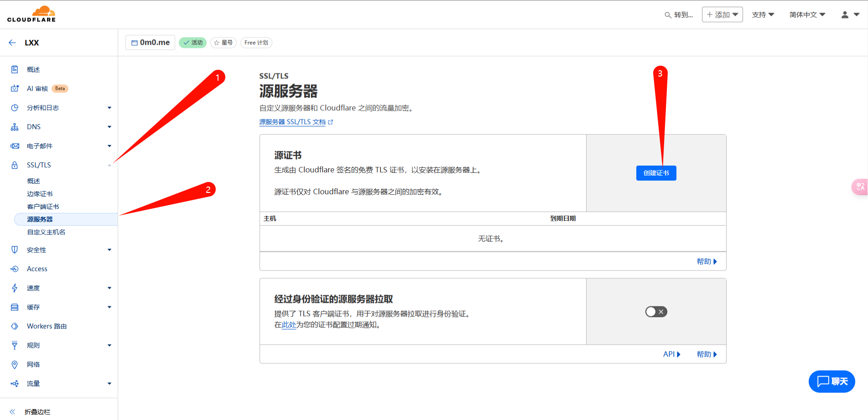Toggle the 星号 star on the domain

223,43
